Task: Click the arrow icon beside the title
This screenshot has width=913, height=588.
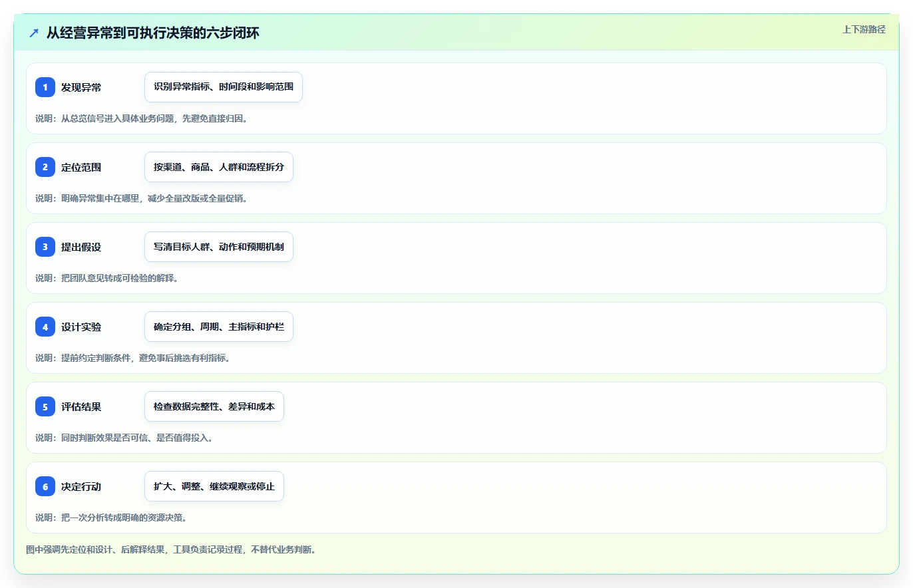Action: [34, 33]
